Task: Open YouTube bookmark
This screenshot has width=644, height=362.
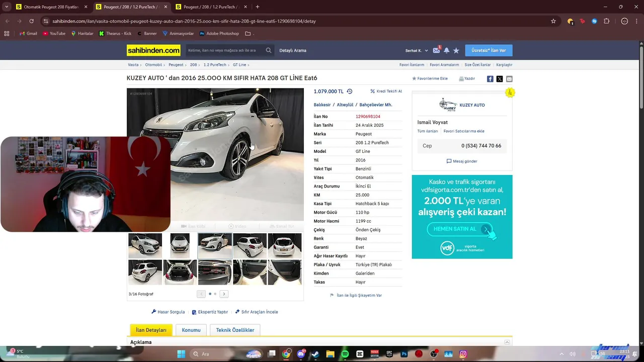Action: [x=54, y=34]
